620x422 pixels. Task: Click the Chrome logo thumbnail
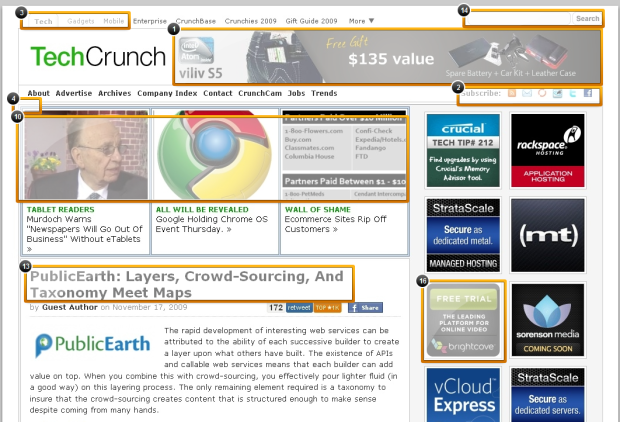[215, 155]
